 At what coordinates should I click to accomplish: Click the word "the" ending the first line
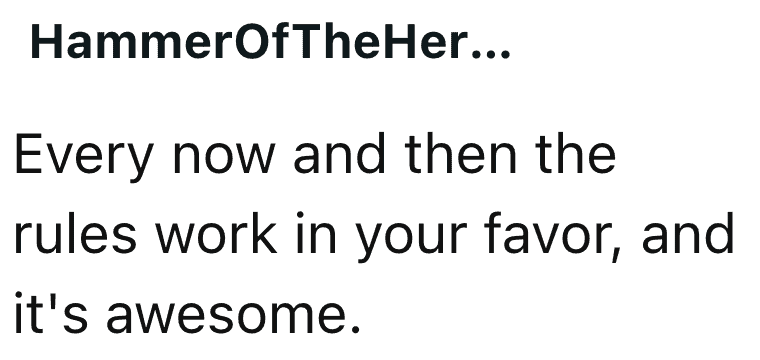578,155
